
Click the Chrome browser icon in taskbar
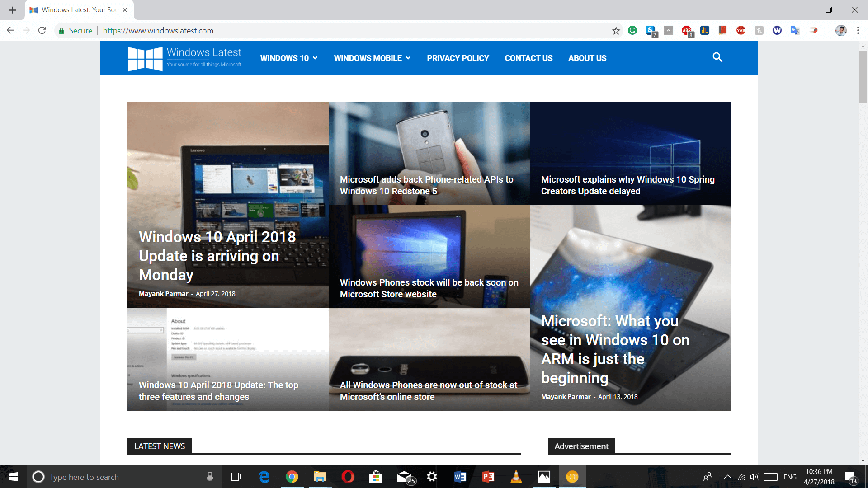[x=292, y=477]
